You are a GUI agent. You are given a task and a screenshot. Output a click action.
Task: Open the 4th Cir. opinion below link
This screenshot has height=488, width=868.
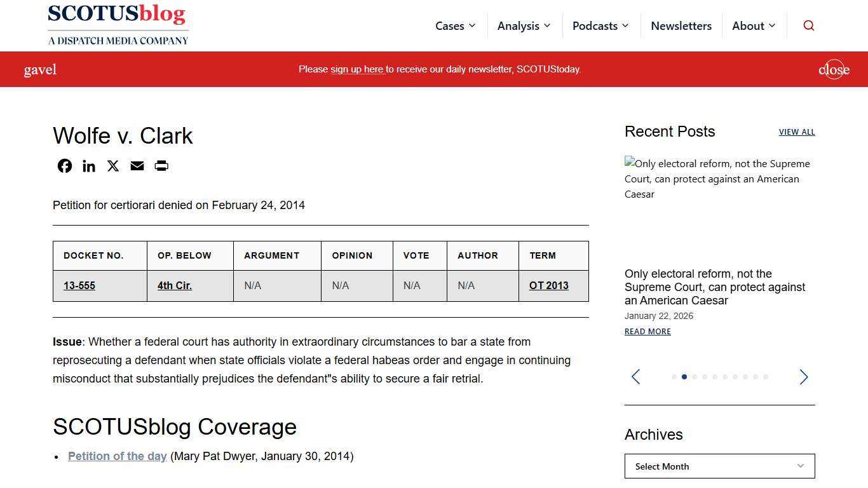click(x=175, y=286)
